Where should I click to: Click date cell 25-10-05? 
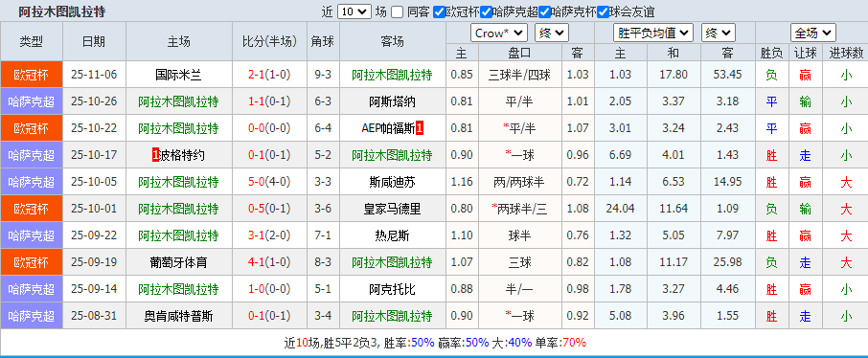[x=94, y=182]
